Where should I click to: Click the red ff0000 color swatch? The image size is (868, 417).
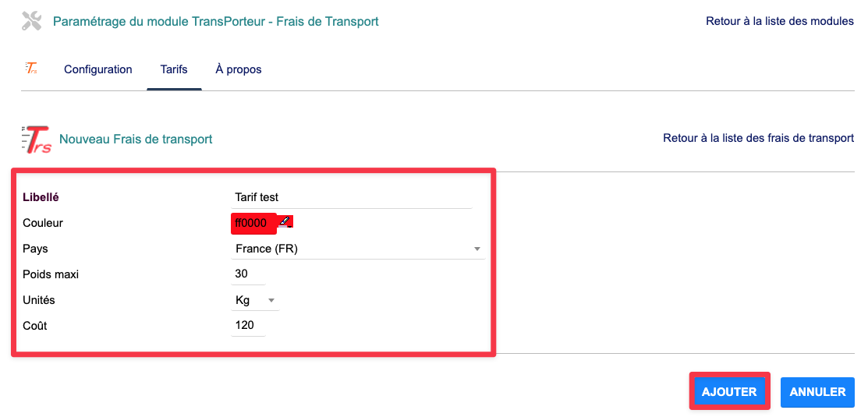(x=252, y=224)
